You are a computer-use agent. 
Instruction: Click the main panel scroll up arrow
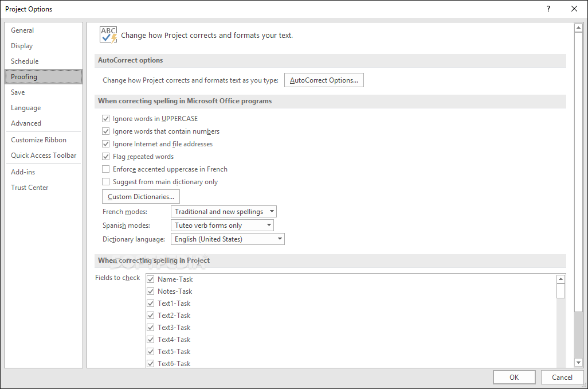click(x=578, y=28)
